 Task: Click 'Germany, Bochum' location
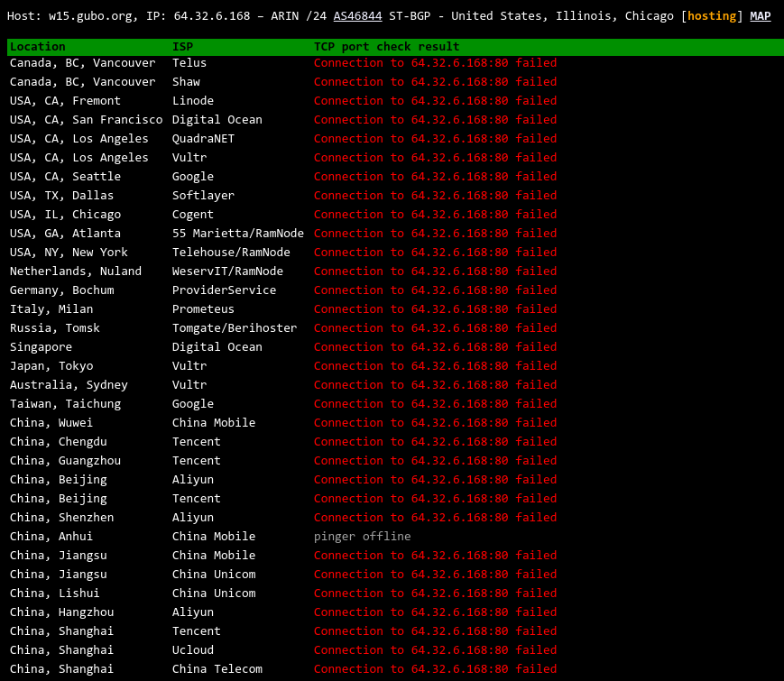click(61, 290)
